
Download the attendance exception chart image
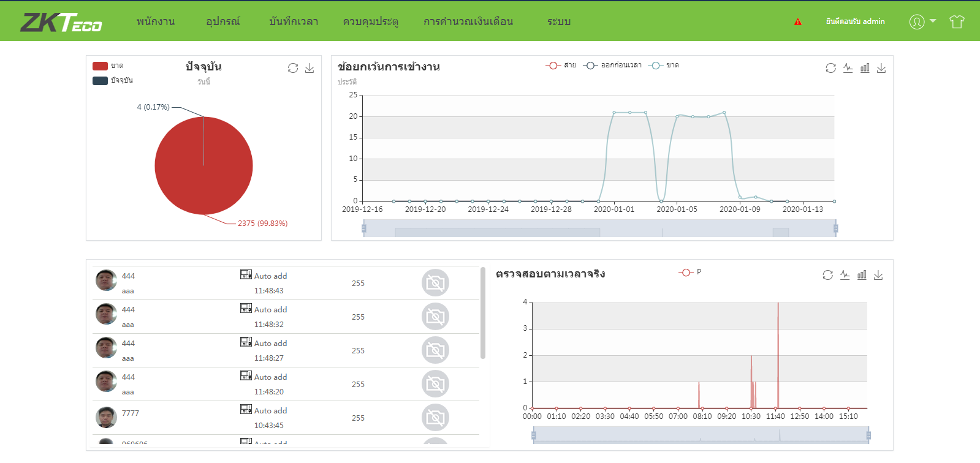(881, 68)
